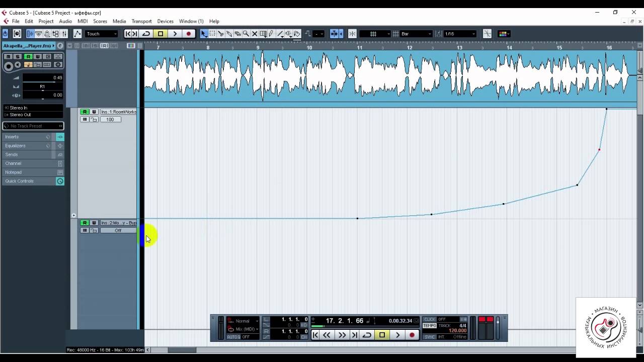Screen dimensions: 644x362
Task: Click the automation curve mode icon
Action: click(x=77, y=34)
